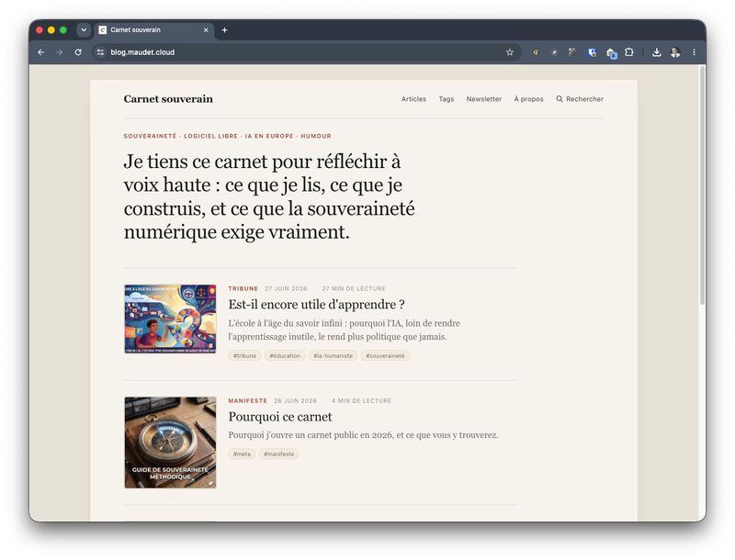Click the #manifeste tag
Viewport: 735px width, 560px height.
[x=279, y=454]
